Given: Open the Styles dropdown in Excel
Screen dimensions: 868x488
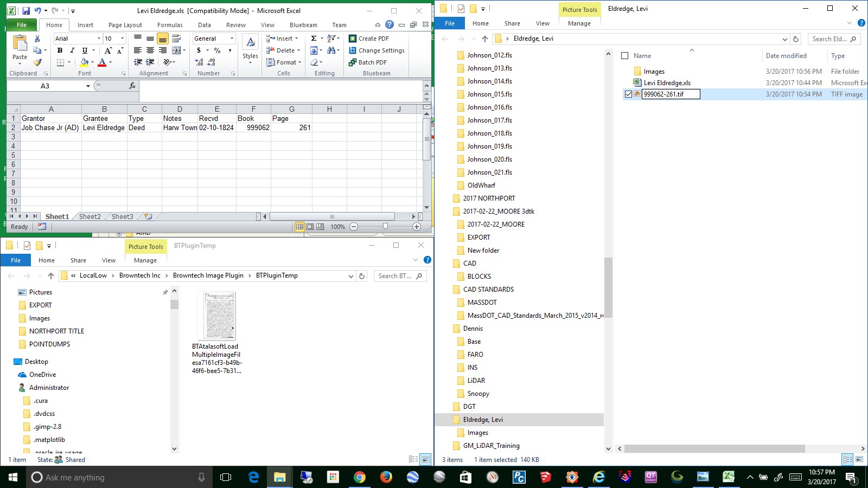Looking at the screenshot, I should click(250, 50).
